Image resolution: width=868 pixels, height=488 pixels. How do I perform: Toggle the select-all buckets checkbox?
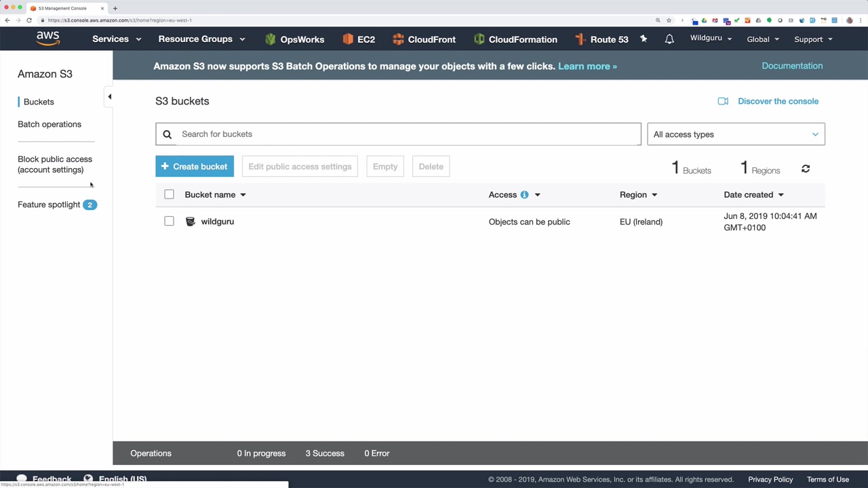tap(169, 195)
